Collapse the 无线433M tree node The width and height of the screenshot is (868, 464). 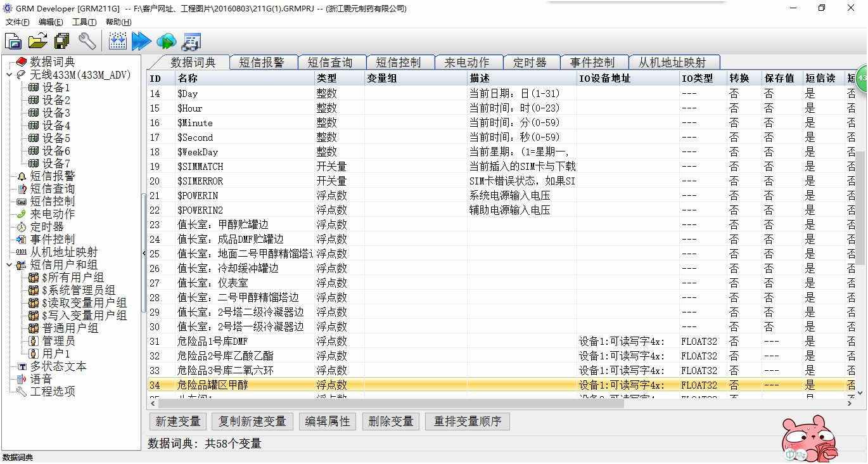(8, 75)
